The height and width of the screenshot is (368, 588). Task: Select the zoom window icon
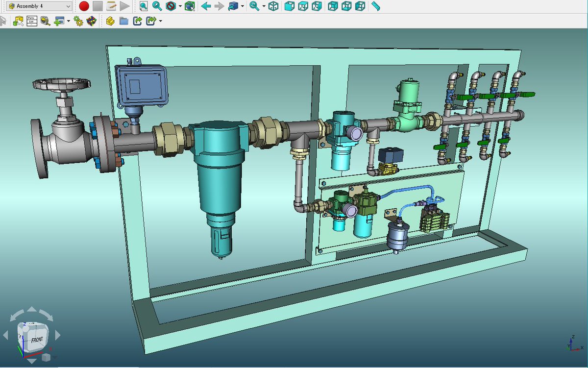tap(143, 6)
